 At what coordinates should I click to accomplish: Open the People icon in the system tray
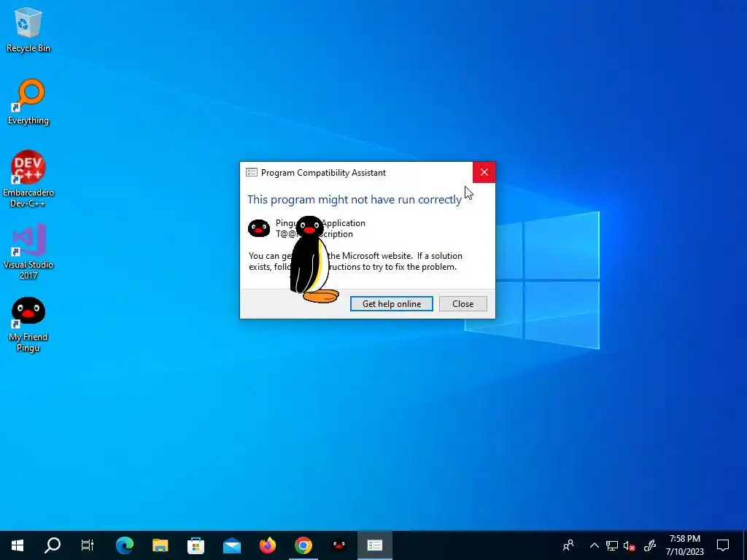[x=568, y=545]
